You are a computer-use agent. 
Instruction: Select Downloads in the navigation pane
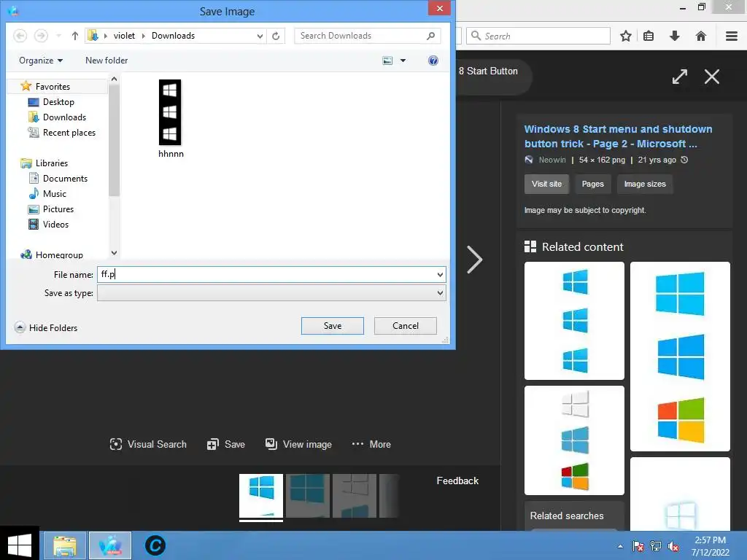tap(64, 117)
